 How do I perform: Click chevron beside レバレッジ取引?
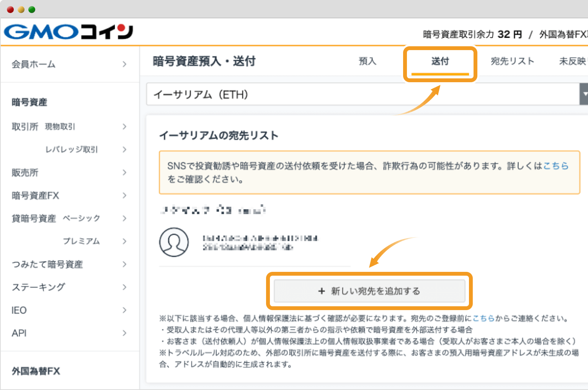click(124, 149)
